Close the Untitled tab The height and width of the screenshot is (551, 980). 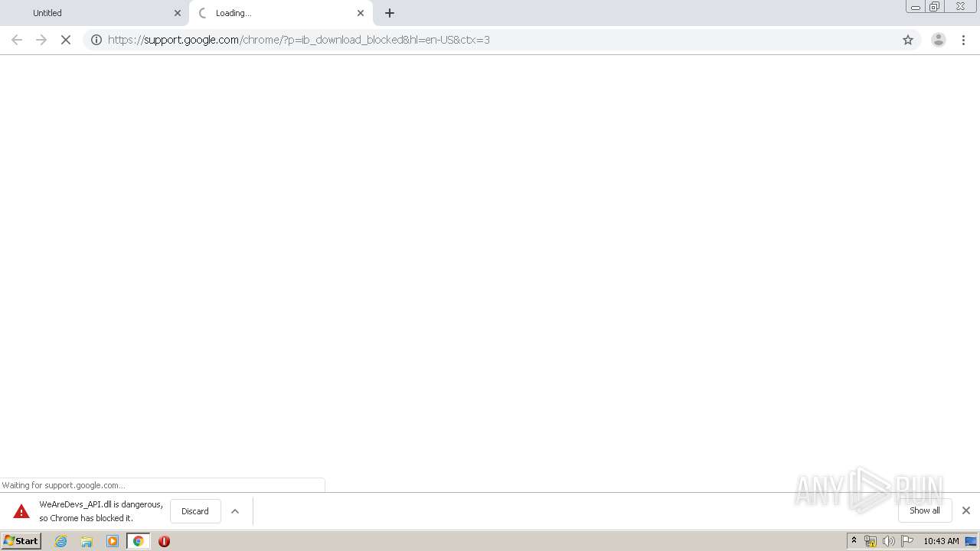178,13
